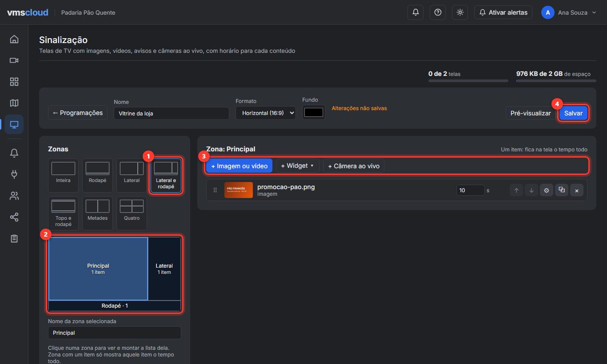607x364 pixels.
Task: Go back to ← Programações
Action: point(78,113)
